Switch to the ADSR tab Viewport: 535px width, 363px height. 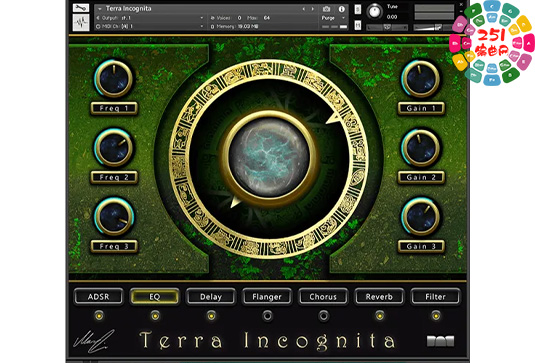click(99, 296)
